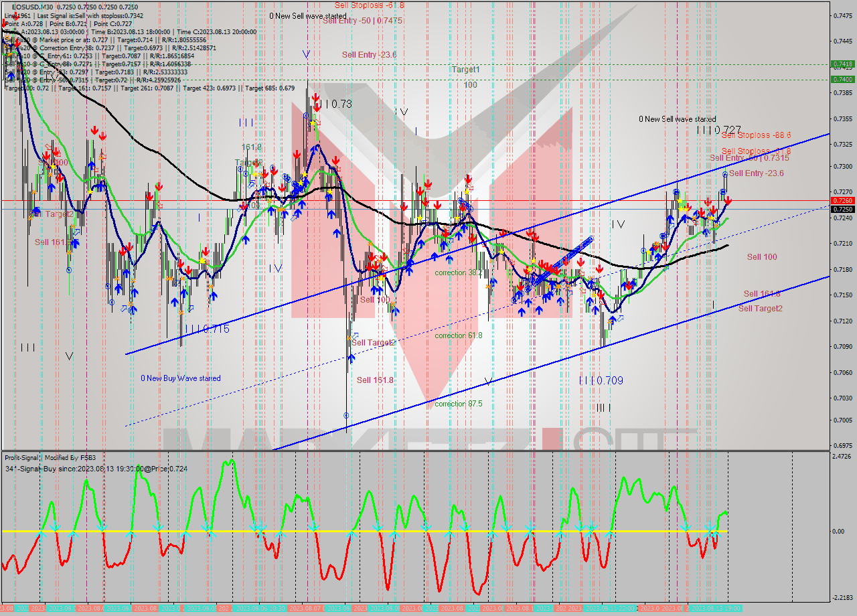Click the 'C_Entry88: 0.7271' line
Screen dimensions: 857x616
point(98,64)
